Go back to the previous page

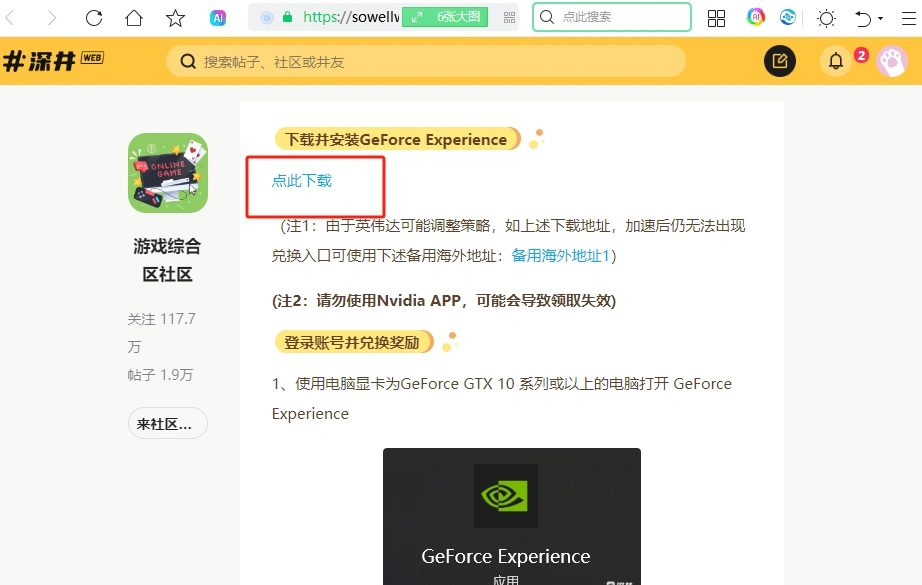click(x=10, y=18)
